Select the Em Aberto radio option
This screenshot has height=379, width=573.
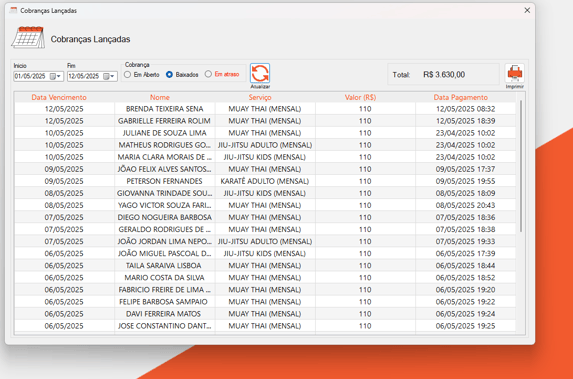point(128,75)
